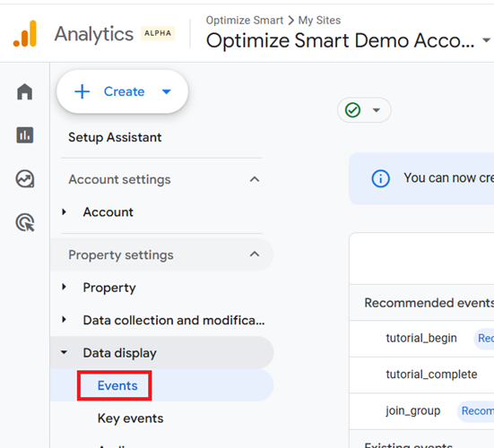Click the green checkmark status icon
Viewport: 494px width, 448px height.
click(x=352, y=110)
